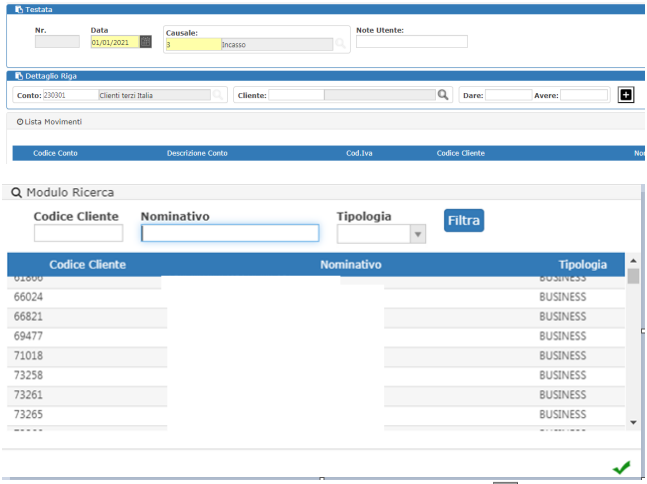Open the Cliente search magnifier
The image size is (647, 484).
(443, 95)
